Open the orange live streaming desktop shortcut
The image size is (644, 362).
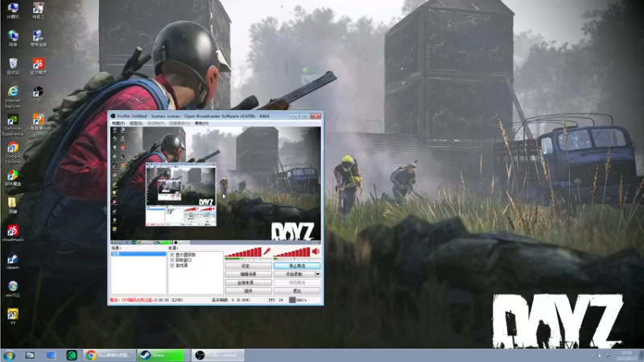coord(38,122)
